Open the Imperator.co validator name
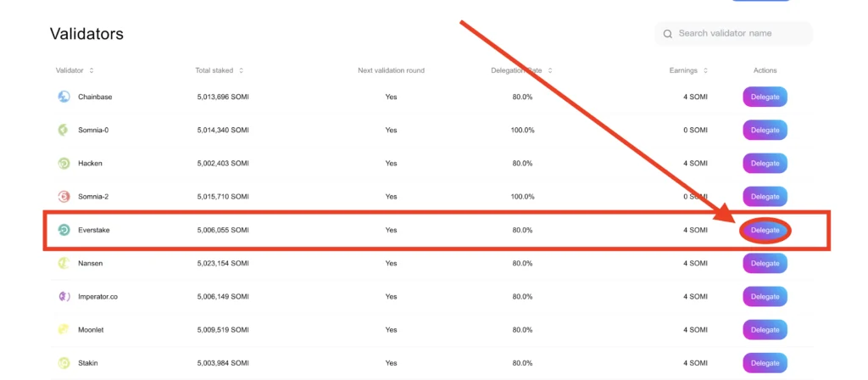868x380 pixels. click(x=98, y=296)
